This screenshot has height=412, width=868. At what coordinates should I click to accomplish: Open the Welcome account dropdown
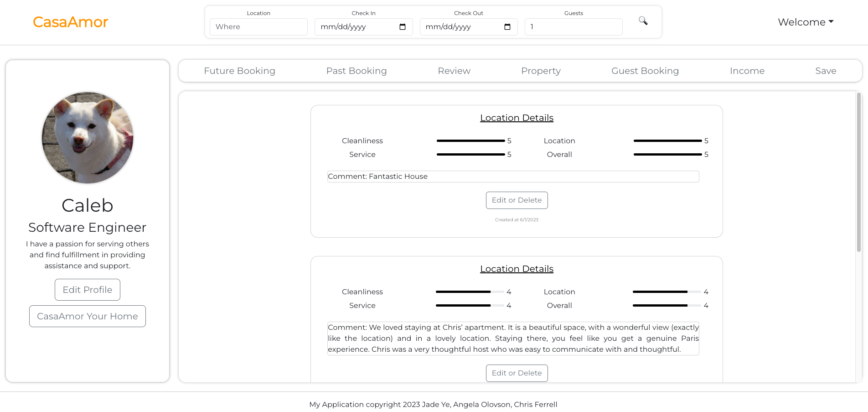(805, 21)
